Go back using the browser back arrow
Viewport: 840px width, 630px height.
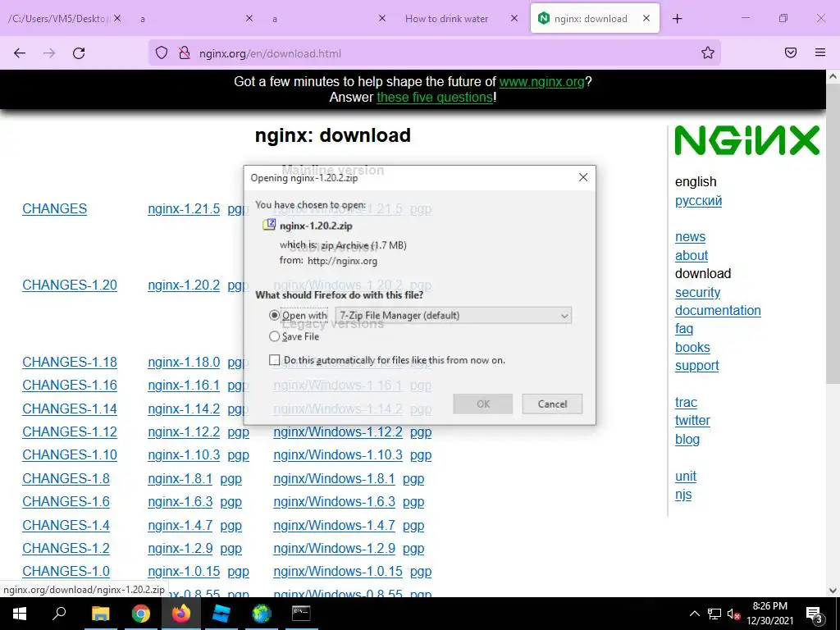20,53
